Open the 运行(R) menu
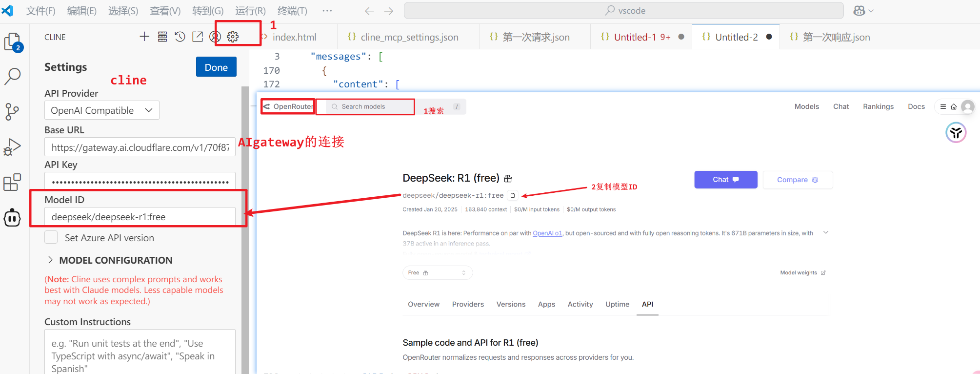 [x=250, y=11]
